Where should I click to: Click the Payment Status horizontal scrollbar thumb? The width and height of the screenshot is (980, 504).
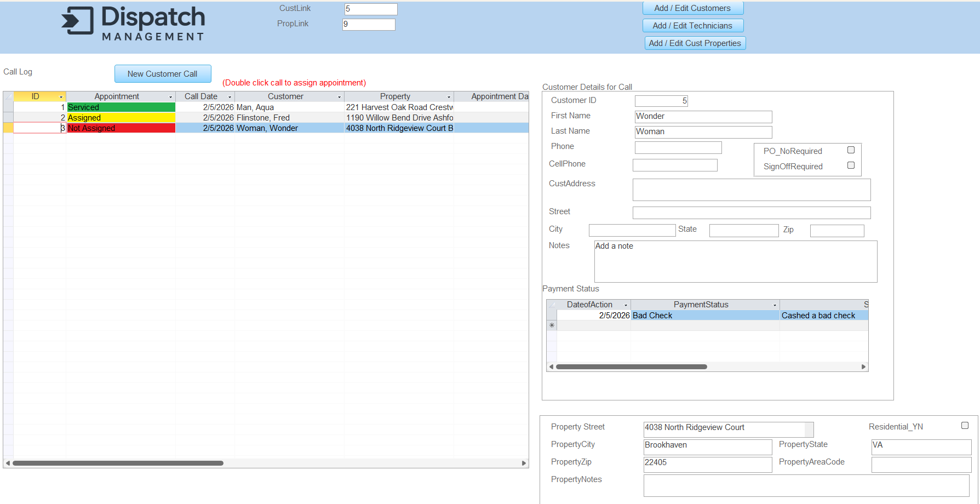click(x=631, y=367)
